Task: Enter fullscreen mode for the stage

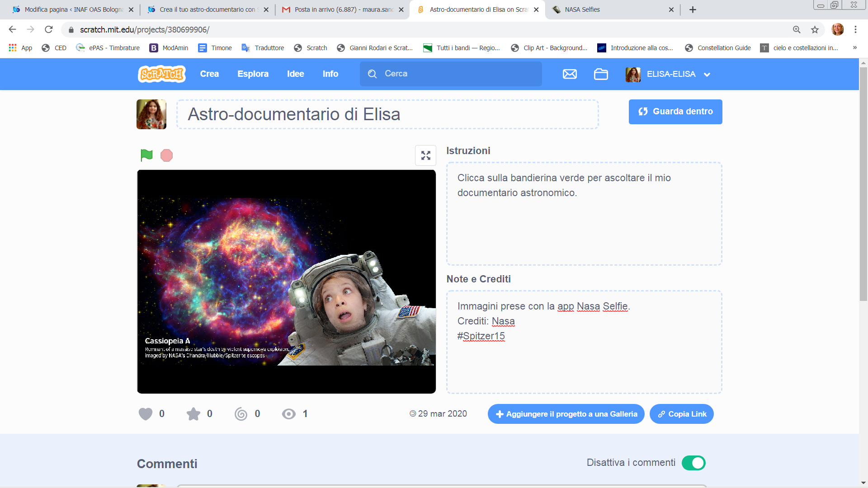Action: click(x=425, y=155)
